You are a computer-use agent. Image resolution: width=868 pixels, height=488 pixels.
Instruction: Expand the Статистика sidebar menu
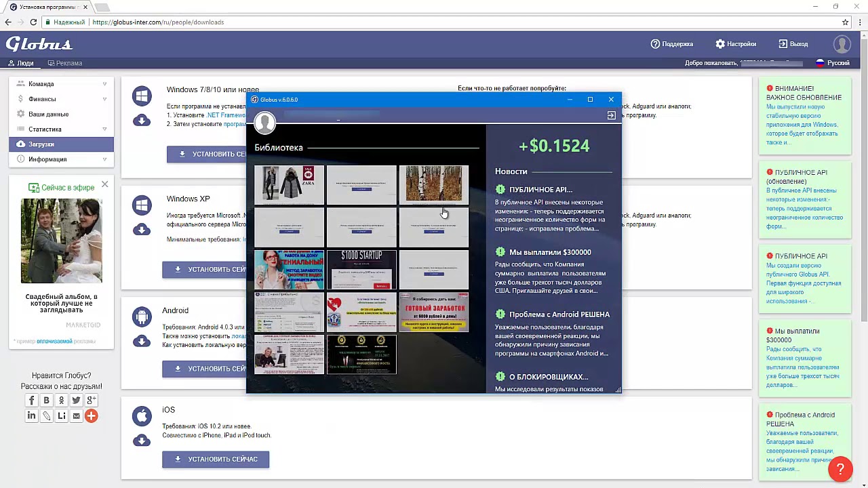tap(61, 129)
